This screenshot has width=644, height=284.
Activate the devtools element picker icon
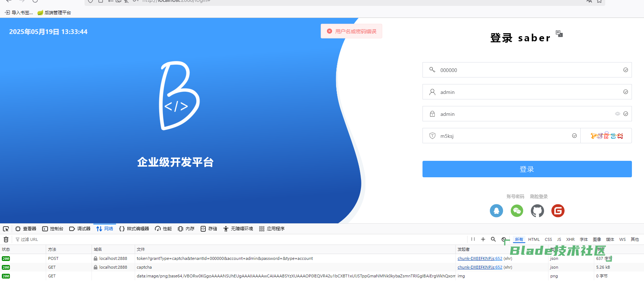[6, 229]
